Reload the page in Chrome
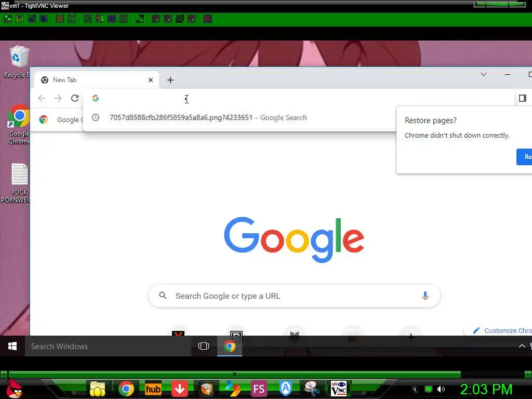 click(x=75, y=98)
